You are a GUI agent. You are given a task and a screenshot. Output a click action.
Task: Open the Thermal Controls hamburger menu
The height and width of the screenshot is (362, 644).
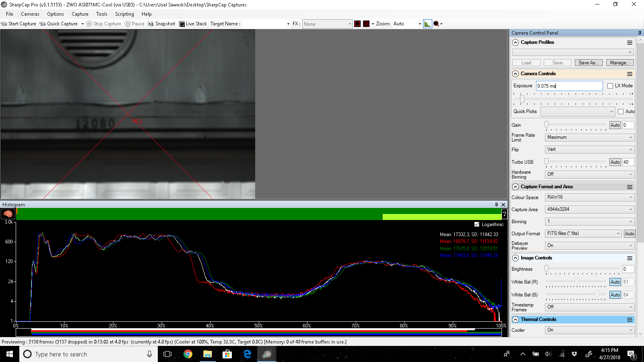pos(630,320)
